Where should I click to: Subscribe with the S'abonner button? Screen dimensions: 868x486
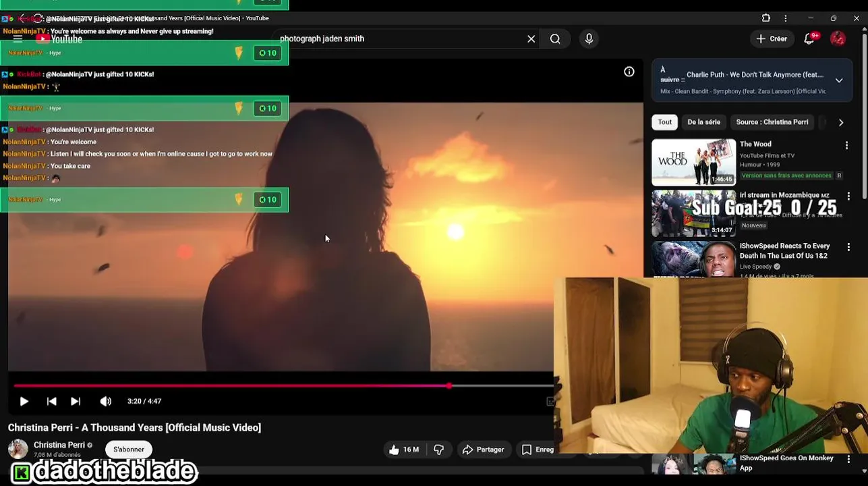click(129, 450)
